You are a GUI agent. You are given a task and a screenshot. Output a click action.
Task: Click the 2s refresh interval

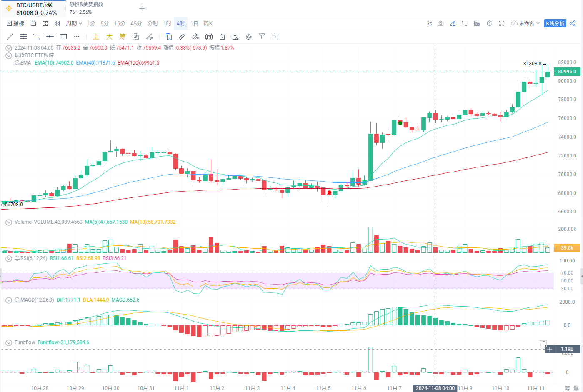coord(429,23)
